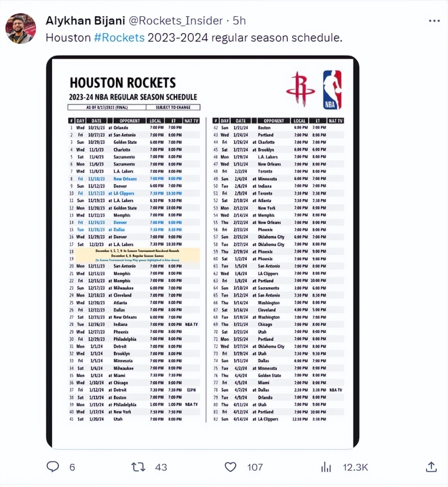Click the reply count 6

72,467
